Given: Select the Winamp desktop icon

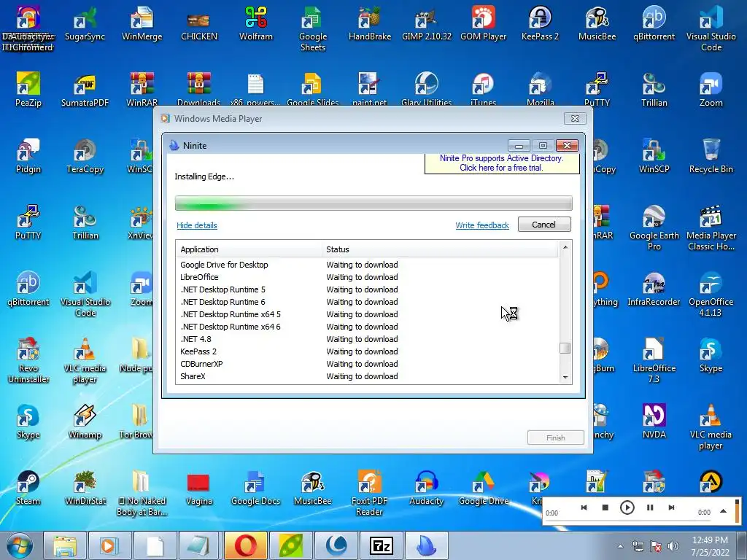Looking at the screenshot, I should click(x=85, y=422).
